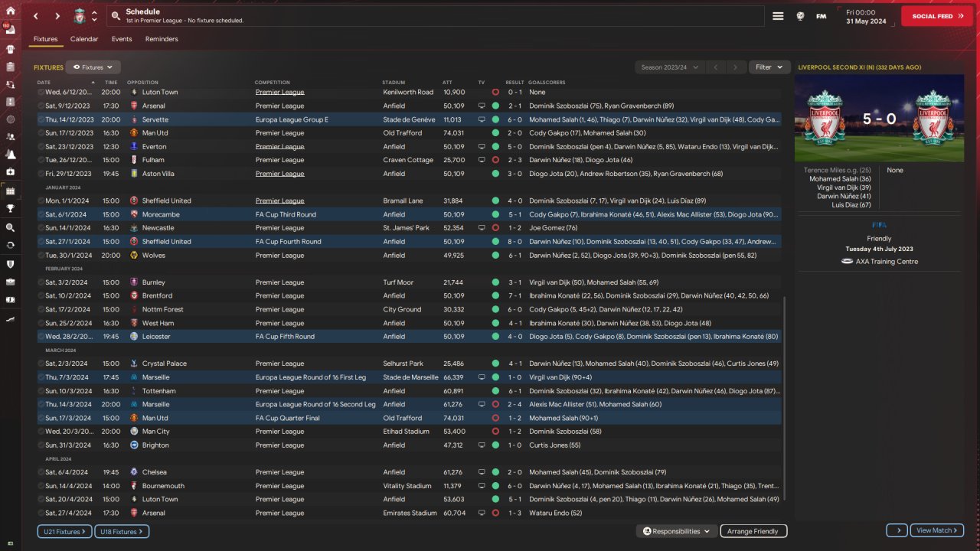Open the hamburger menu in top bar

[x=778, y=16]
